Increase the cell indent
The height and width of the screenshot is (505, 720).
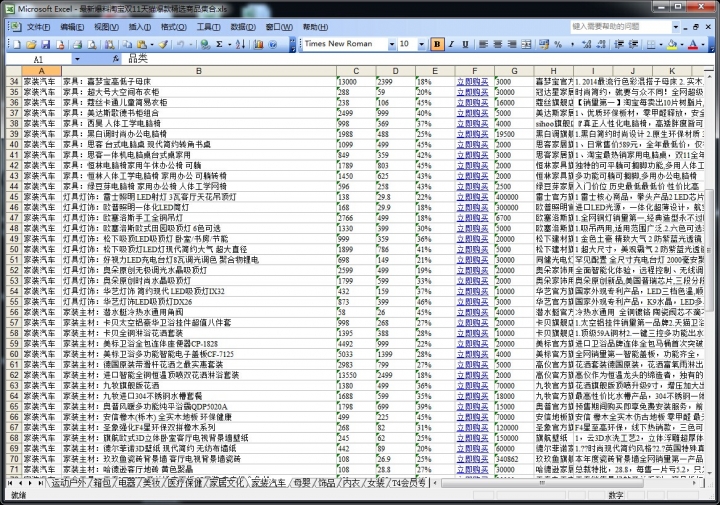(x=633, y=45)
